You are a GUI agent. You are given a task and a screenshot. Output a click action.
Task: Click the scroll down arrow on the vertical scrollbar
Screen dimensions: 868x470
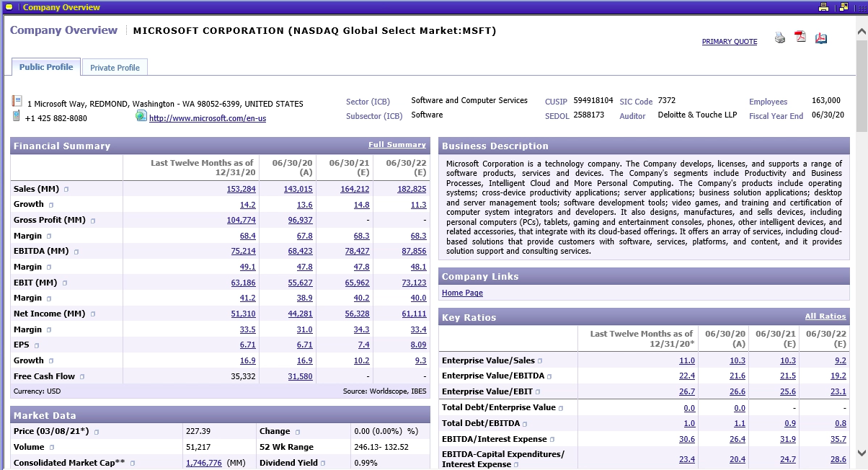[862, 453]
